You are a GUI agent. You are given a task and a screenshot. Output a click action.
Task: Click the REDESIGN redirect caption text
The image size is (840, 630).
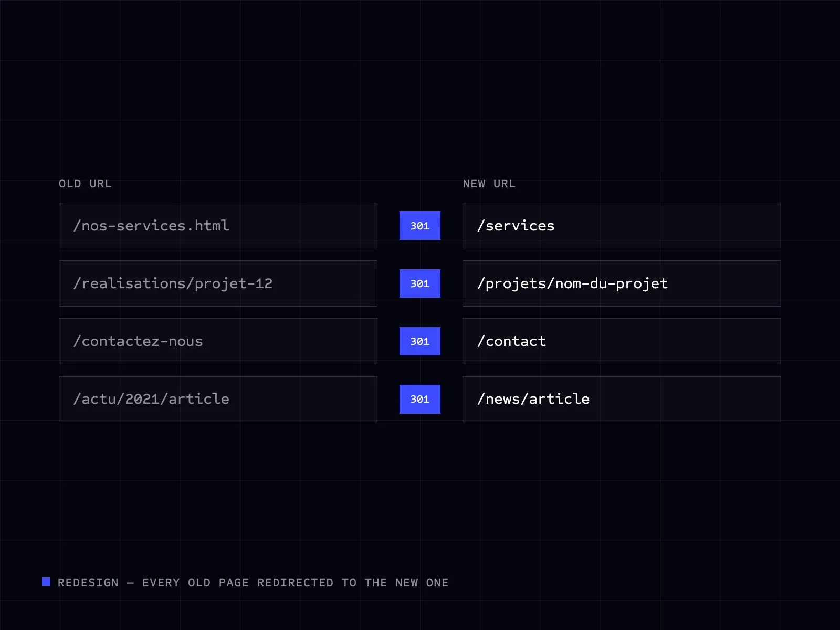pos(253,583)
